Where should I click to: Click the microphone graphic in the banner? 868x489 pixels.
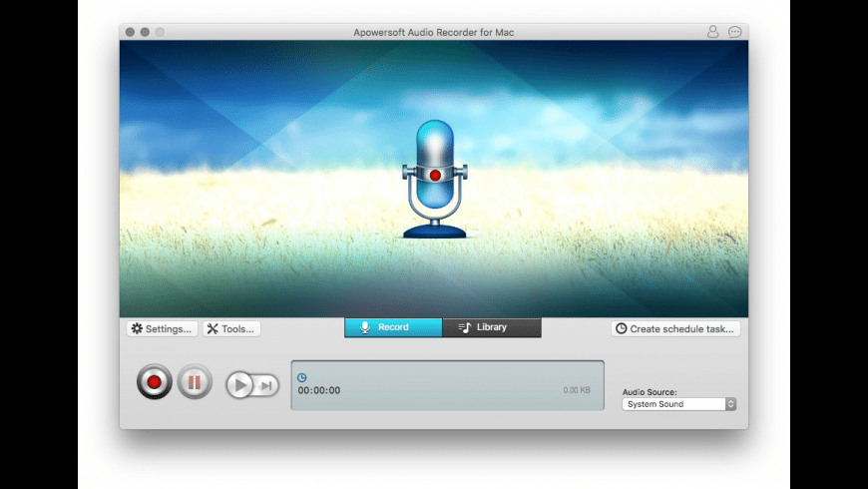(x=435, y=179)
